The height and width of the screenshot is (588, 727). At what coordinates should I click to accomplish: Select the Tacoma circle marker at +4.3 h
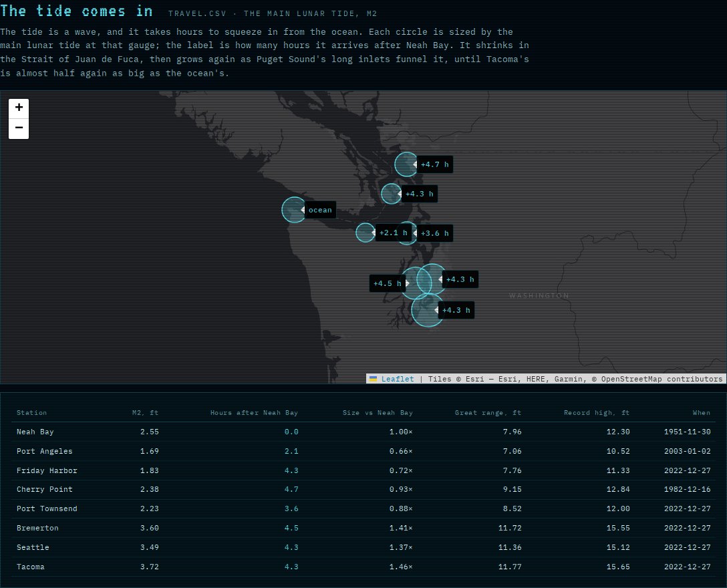pyautogui.click(x=428, y=310)
